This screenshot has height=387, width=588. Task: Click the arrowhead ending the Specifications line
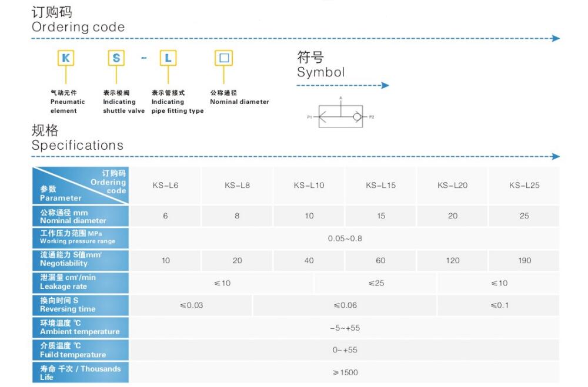click(556, 157)
